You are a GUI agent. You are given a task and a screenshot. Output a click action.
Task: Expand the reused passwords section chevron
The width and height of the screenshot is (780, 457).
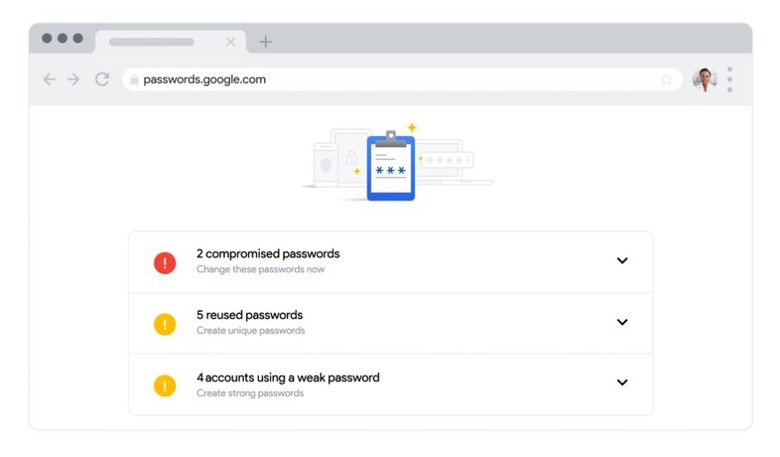tap(622, 323)
